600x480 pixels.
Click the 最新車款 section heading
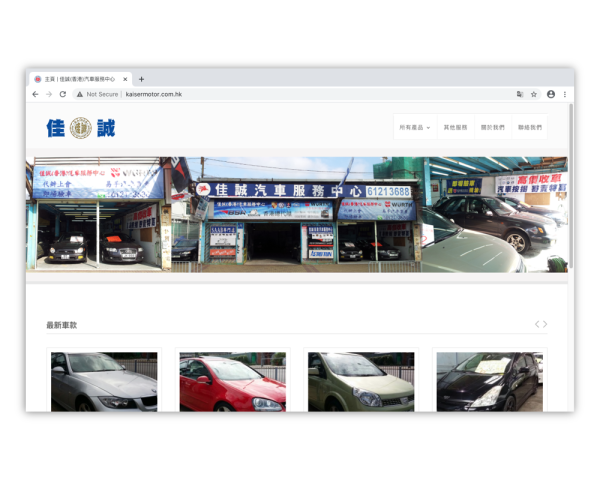62,325
